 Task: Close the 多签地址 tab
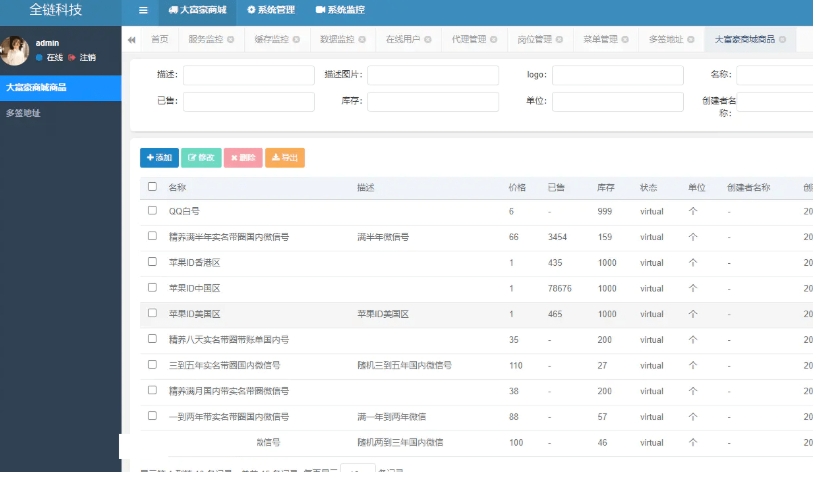click(x=690, y=39)
